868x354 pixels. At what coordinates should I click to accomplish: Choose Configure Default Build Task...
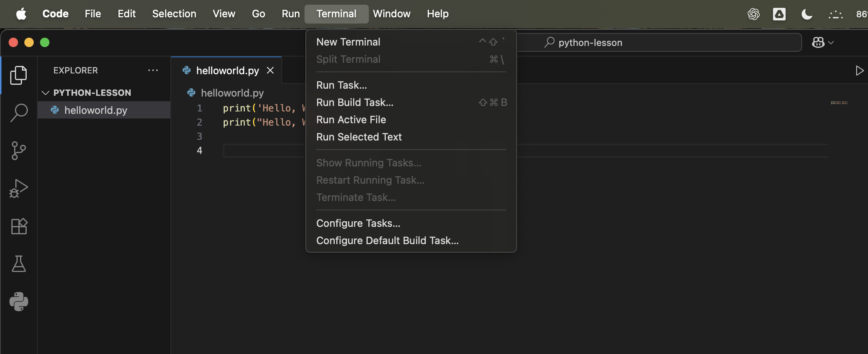[x=411, y=241]
